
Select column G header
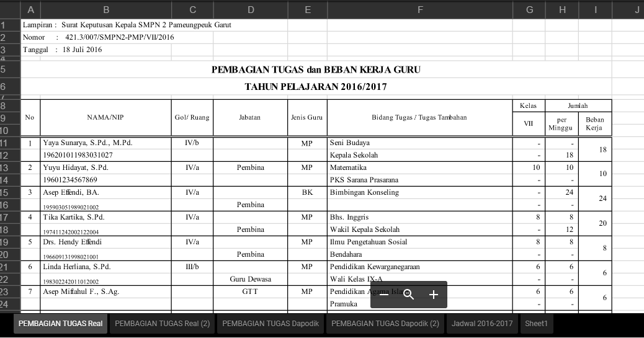[x=529, y=10]
